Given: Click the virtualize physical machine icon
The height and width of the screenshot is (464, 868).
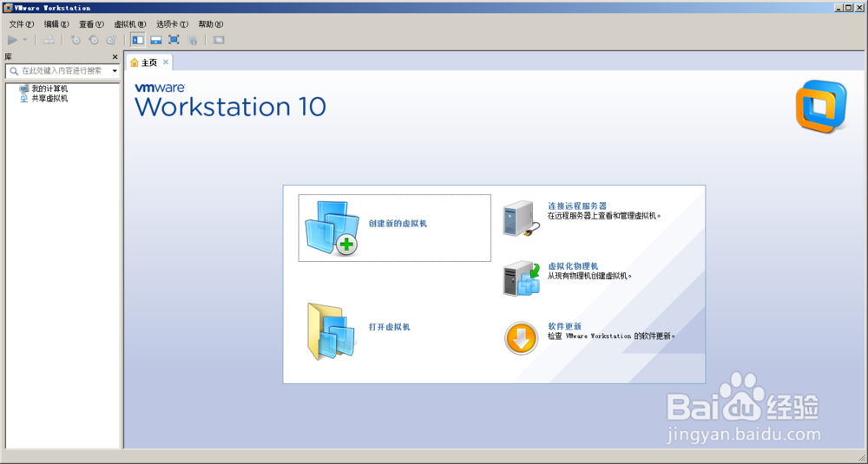Looking at the screenshot, I should pos(522,278).
